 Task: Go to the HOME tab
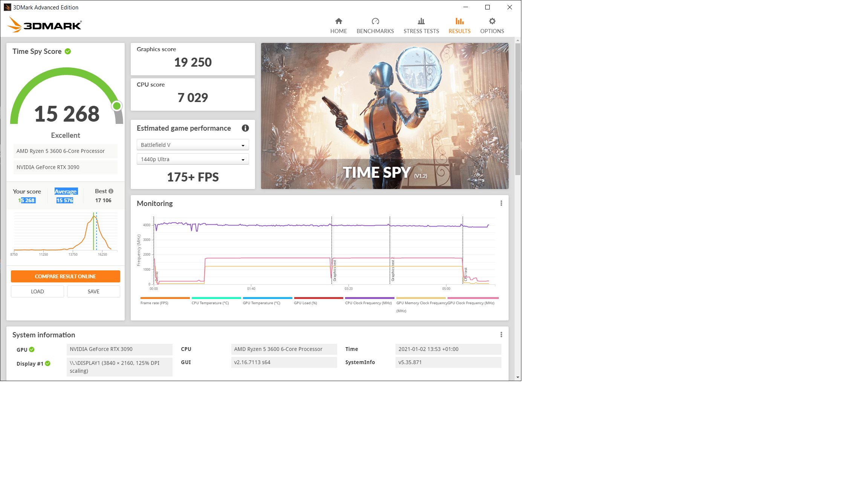(339, 26)
